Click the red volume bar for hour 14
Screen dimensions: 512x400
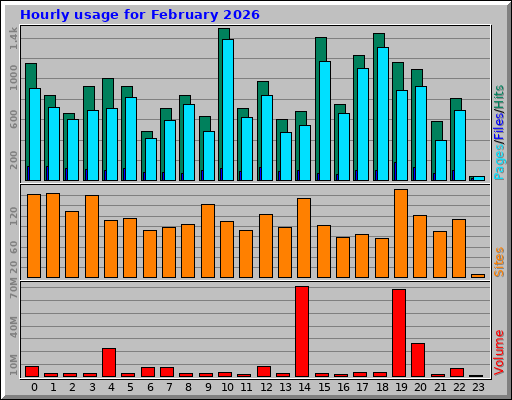[302, 331]
